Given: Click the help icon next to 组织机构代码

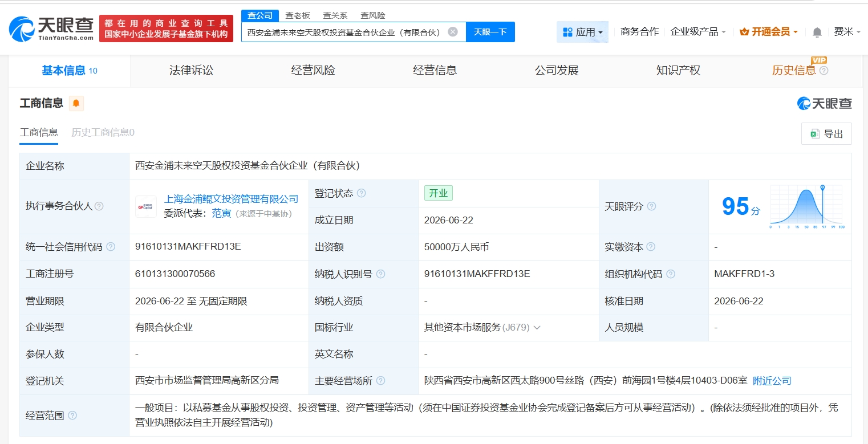Looking at the screenshot, I should pos(671,274).
